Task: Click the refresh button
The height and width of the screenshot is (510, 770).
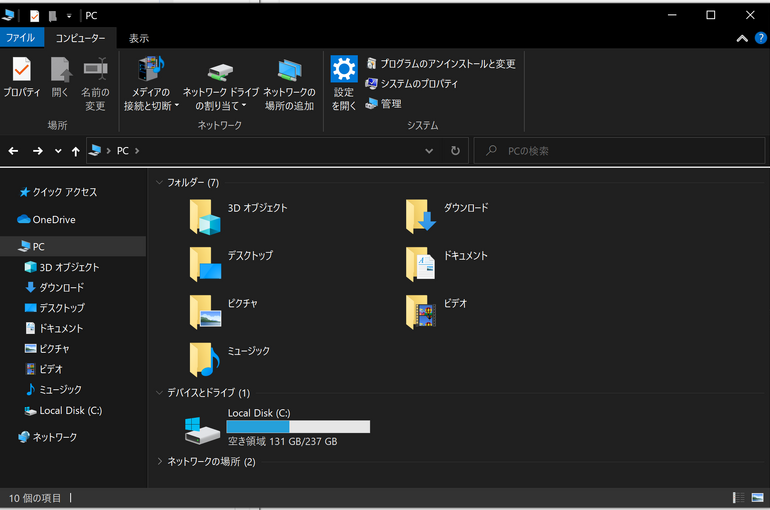Action: pyautogui.click(x=455, y=151)
